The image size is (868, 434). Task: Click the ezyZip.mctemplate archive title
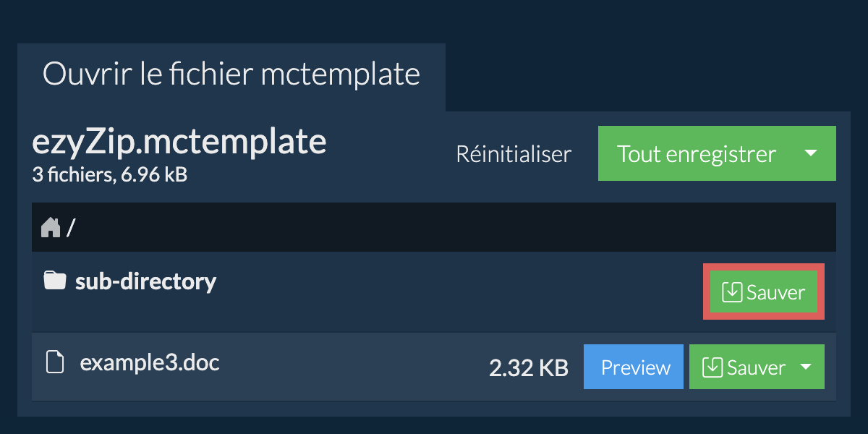pos(179,142)
